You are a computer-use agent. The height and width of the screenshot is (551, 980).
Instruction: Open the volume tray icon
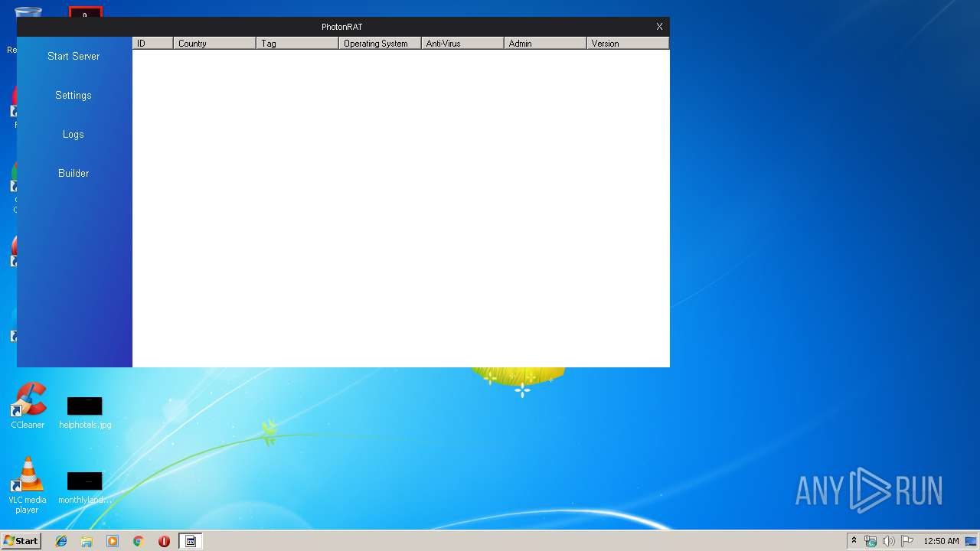(x=889, y=541)
